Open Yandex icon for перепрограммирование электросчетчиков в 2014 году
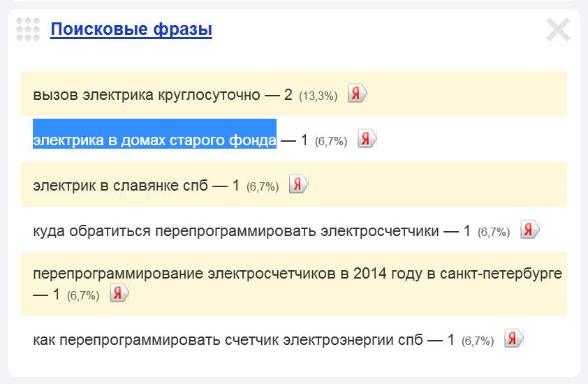The height and width of the screenshot is (384, 588). coord(119,293)
